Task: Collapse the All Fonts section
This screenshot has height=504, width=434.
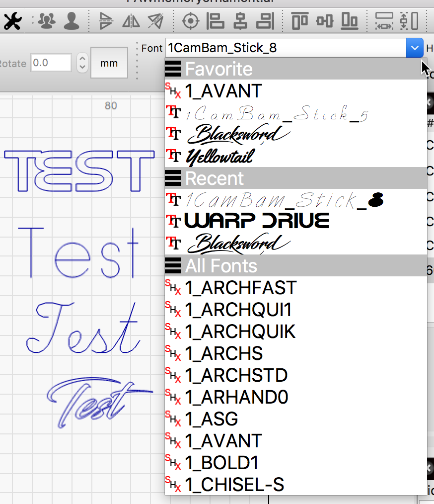Action: point(173,265)
